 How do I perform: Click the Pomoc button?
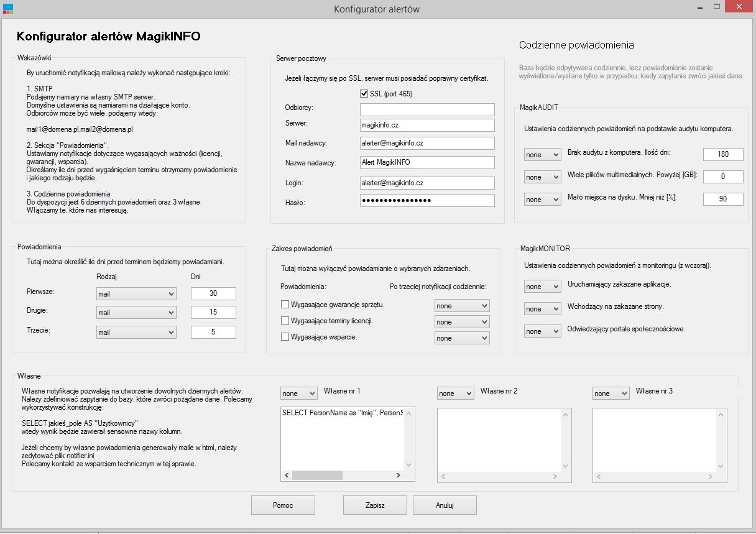coord(283,505)
